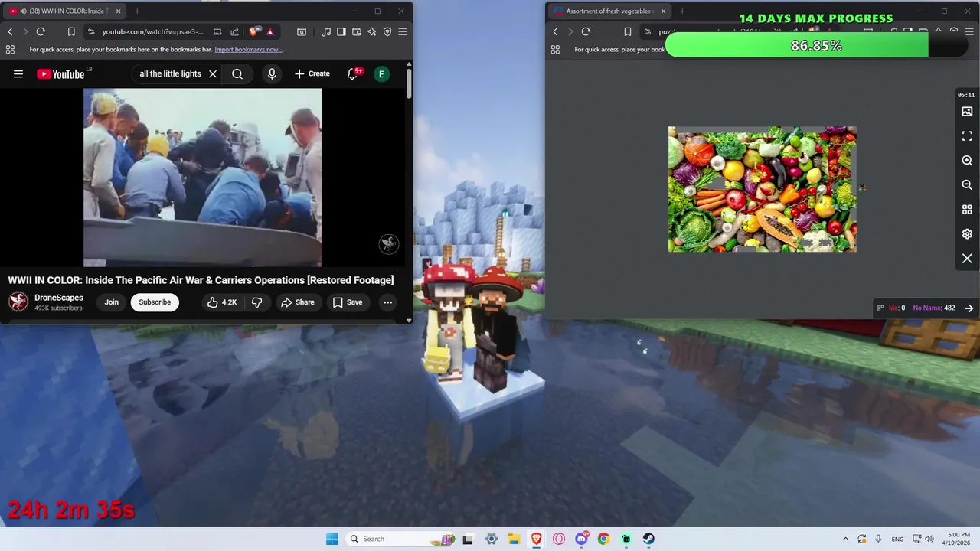Start voice search with the microphone icon
Screen dimensions: 980x551
tap(272, 74)
